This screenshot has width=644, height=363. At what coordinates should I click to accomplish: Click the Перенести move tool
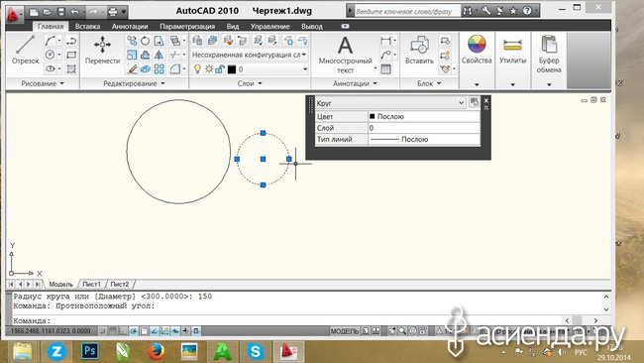[102, 50]
